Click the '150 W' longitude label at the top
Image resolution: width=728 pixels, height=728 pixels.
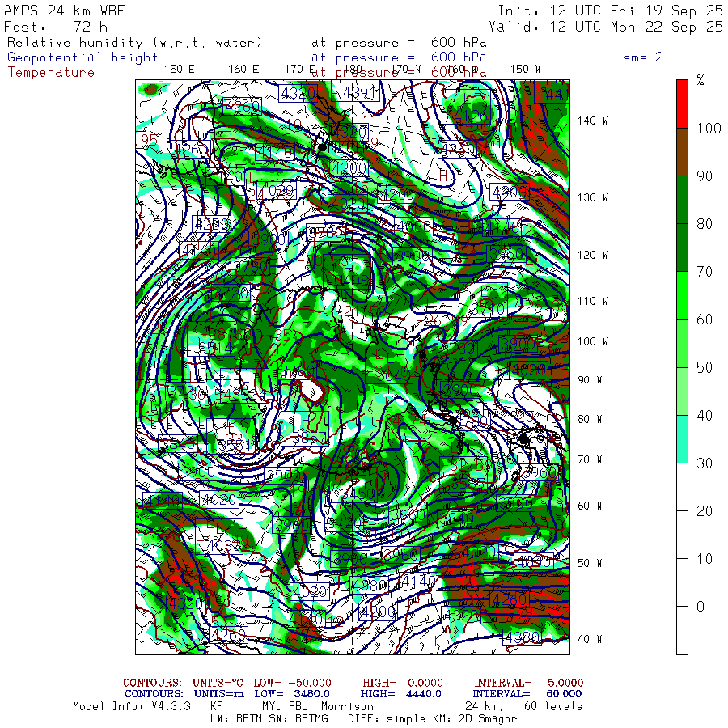click(x=525, y=70)
